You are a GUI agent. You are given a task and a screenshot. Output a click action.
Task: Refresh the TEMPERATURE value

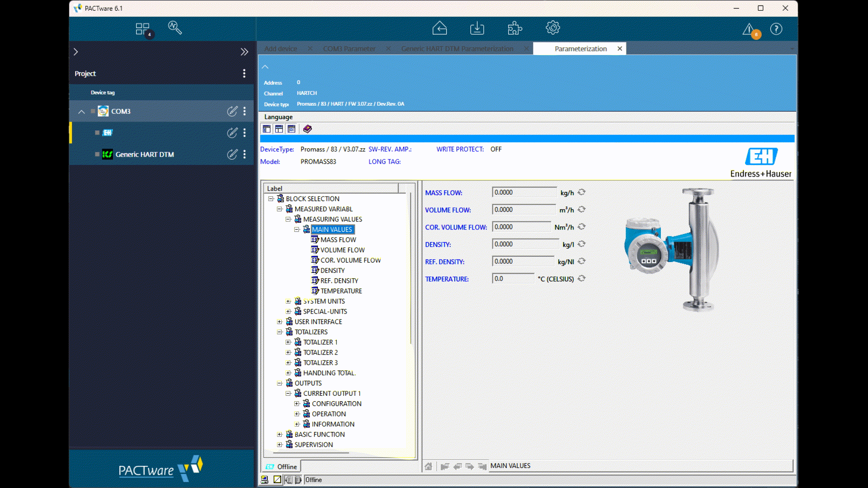click(582, 279)
